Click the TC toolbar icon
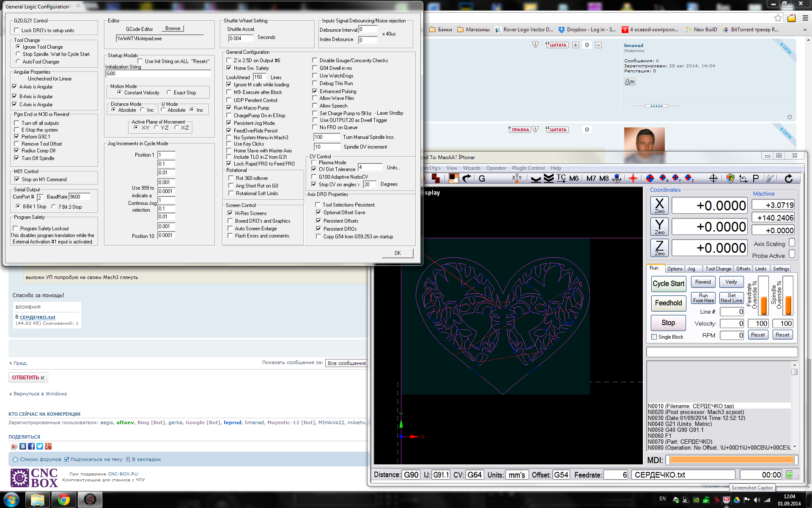Viewport: 812px width, 508px height. 561,179
